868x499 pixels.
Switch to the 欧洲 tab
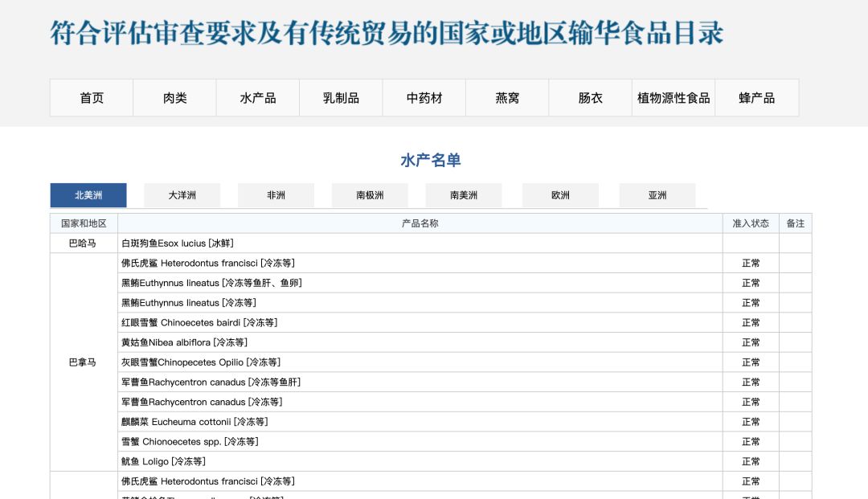tap(560, 195)
